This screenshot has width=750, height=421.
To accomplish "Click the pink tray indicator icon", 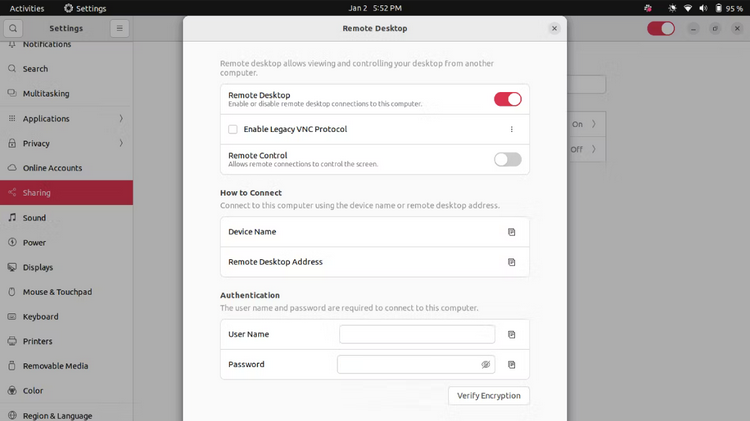I will [x=648, y=8].
